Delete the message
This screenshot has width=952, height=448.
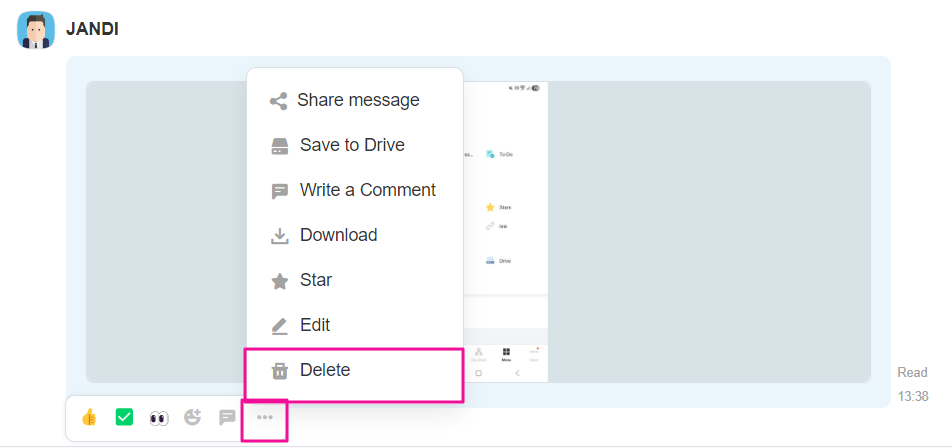(x=325, y=370)
